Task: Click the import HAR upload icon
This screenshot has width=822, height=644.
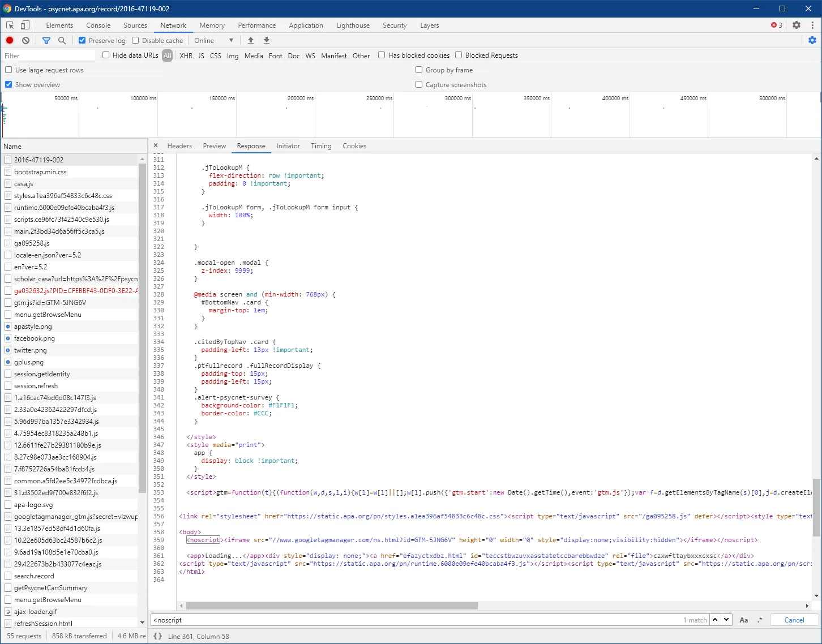Action: [x=251, y=41]
